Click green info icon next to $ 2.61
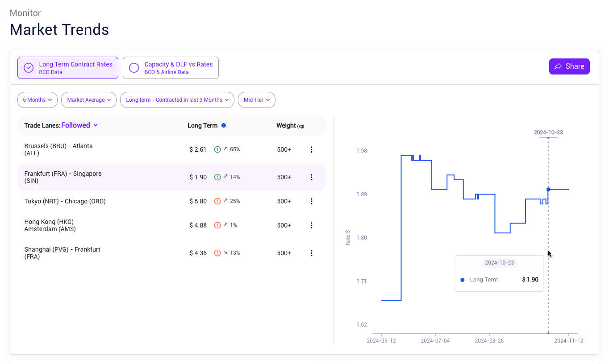This screenshot has width=609, height=364. (x=217, y=149)
